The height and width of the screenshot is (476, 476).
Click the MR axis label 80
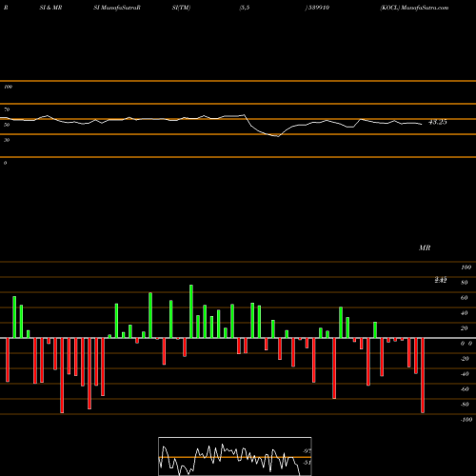coord(465,283)
